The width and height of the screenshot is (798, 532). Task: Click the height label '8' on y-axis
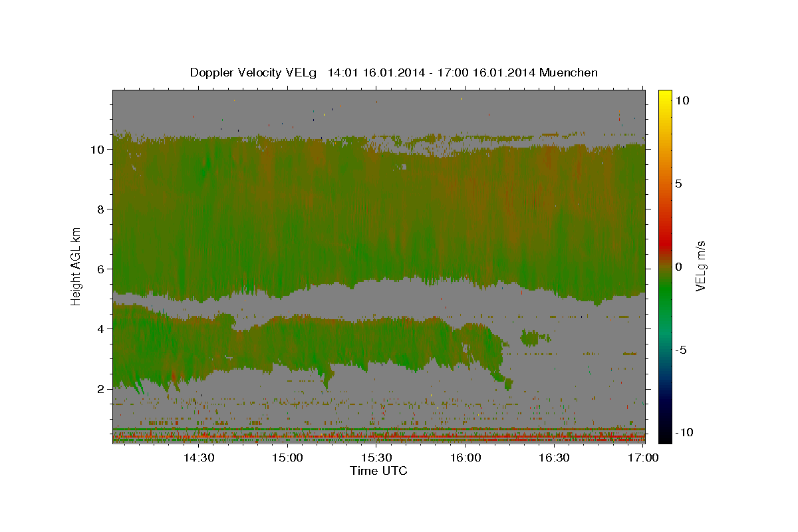[102, 209]
